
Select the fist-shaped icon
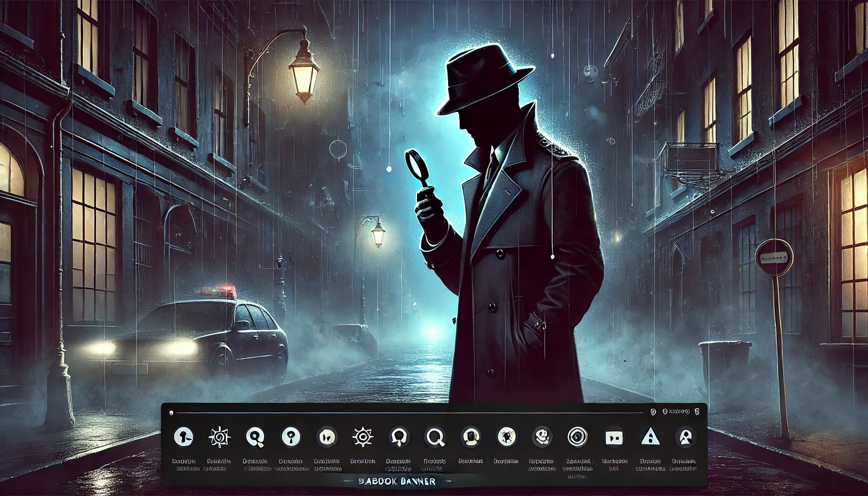(541, 437)
